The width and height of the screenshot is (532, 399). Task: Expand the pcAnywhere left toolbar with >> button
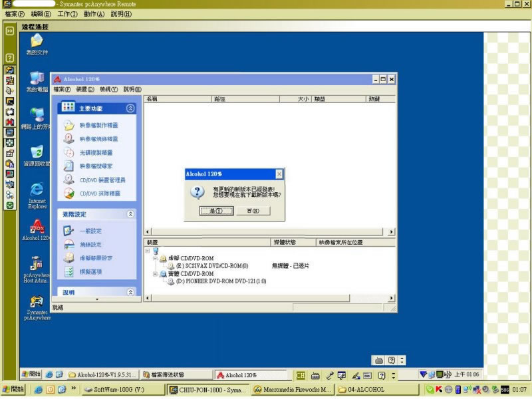(x=10, y=31)
